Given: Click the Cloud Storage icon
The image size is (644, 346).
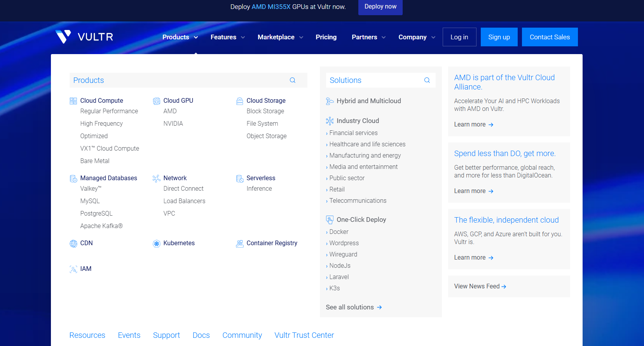Looking at the screenshot, I should [239, 101].
